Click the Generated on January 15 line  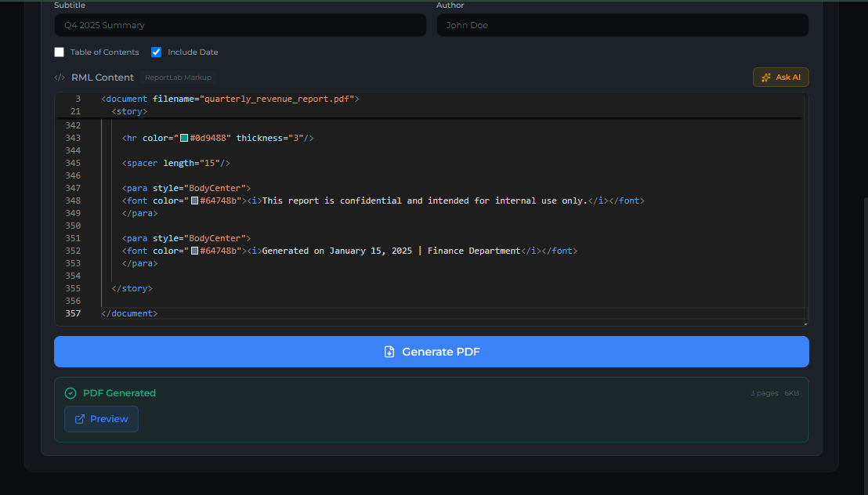coord(392,251)
